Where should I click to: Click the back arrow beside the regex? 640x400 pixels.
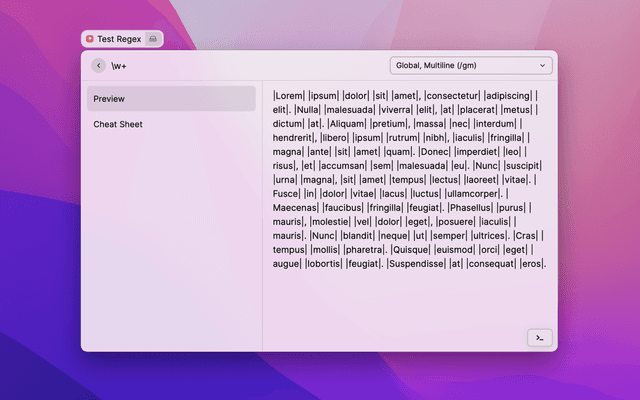[98, 66]
